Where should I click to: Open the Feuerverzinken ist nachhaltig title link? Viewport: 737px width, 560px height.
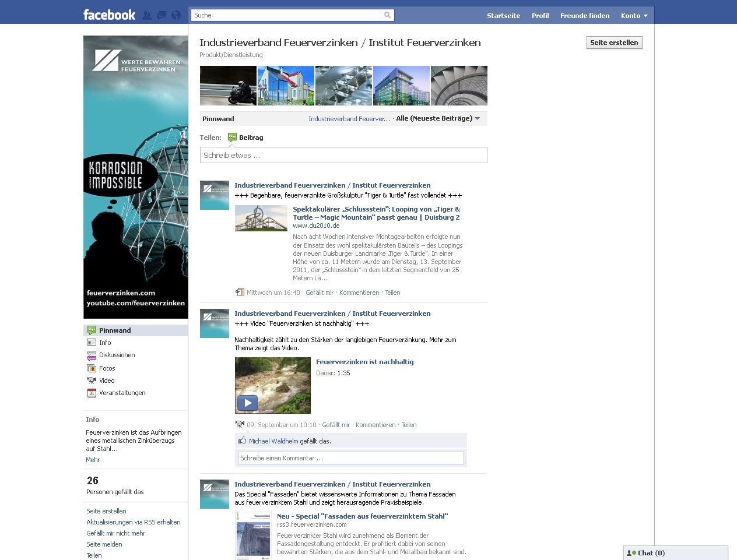tap(365, 362)
